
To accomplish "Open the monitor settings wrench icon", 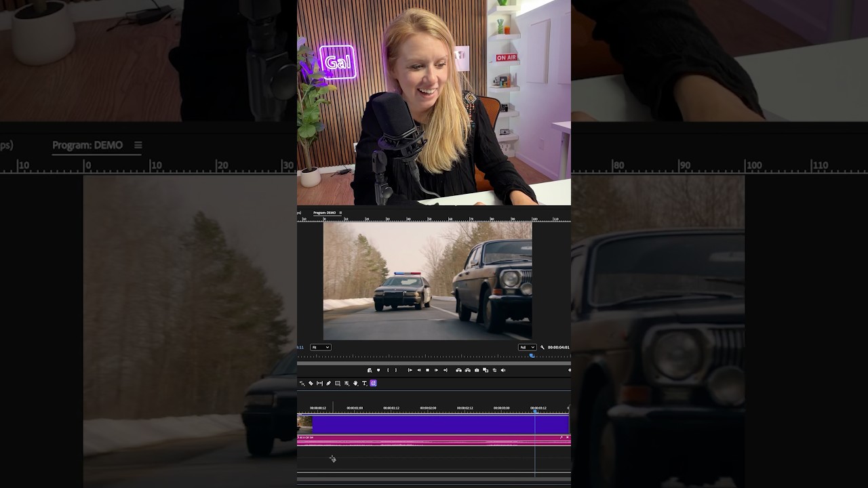I will point(542,347).
